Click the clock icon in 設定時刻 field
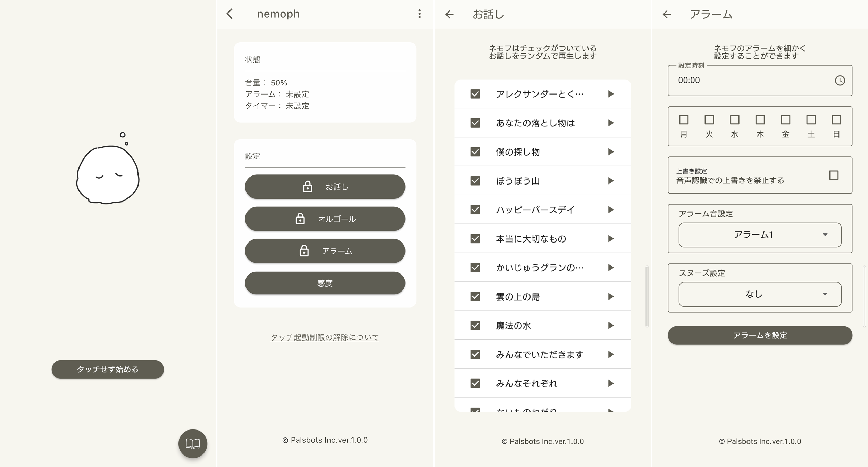 tap(840, 81)
